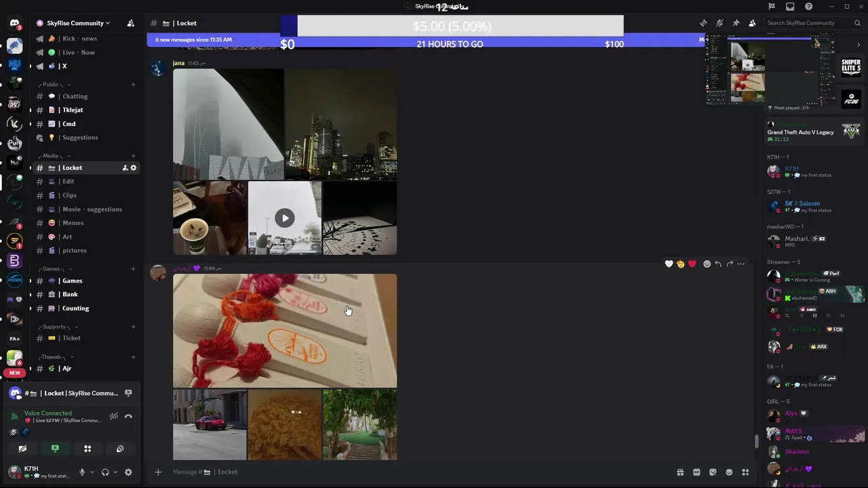Image resolution: width=868 pixels, height=488 pixels.
Task: Open Discord direct messages home icon
Action: click(x=14, y=23)
